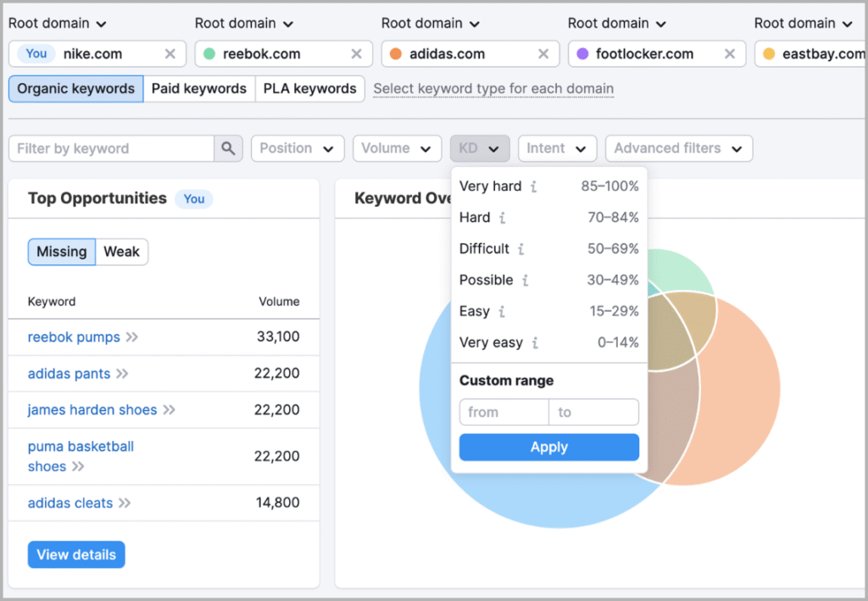Click the keyword filter search magnifier icon
The height and width of the screenshot is (601, 868).
228,148
